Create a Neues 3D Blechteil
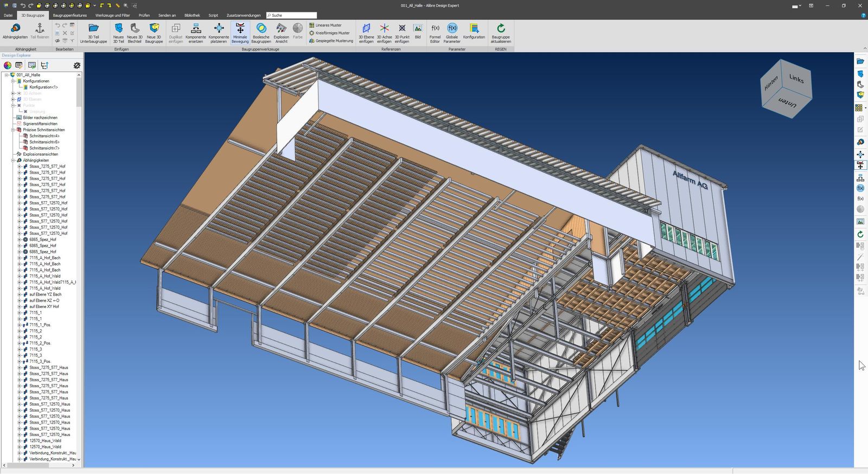The height and width of the screenshot is (474, 868). [135, 33]
